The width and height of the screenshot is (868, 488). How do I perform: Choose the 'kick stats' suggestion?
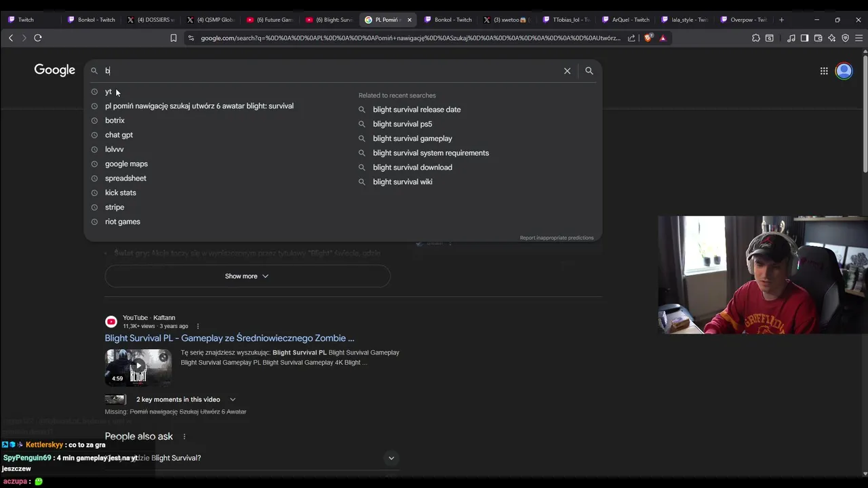[x=121, y=192]
